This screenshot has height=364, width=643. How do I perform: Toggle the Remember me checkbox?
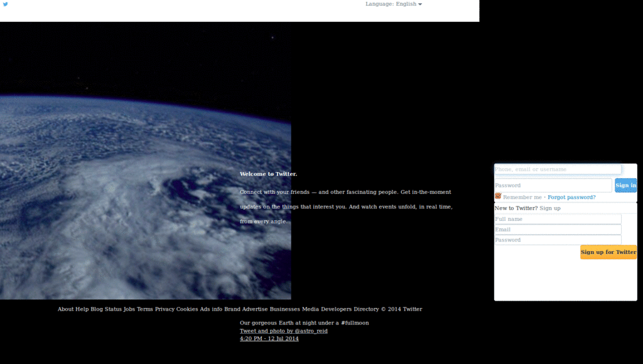click(x=498, y=196)
